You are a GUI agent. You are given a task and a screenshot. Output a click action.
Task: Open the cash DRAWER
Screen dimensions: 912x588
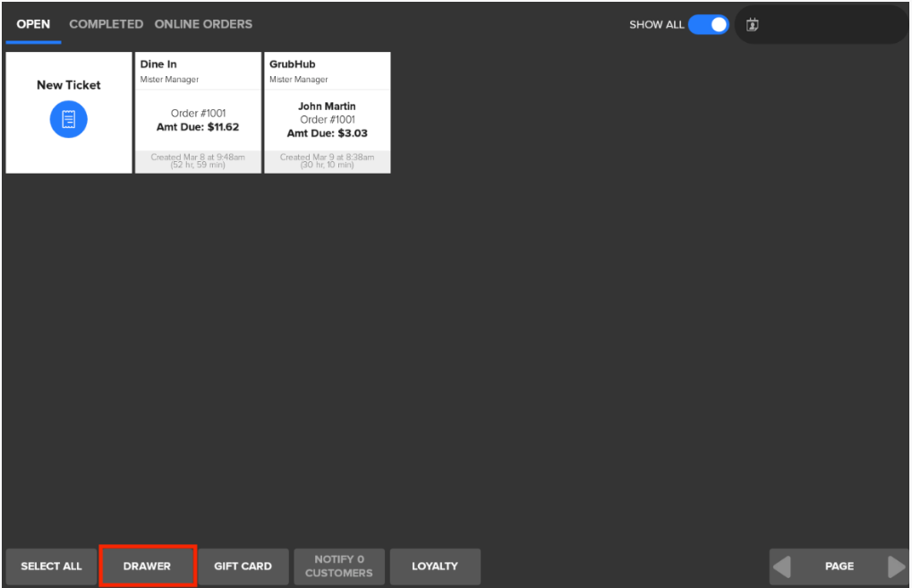tap(147, 566)
